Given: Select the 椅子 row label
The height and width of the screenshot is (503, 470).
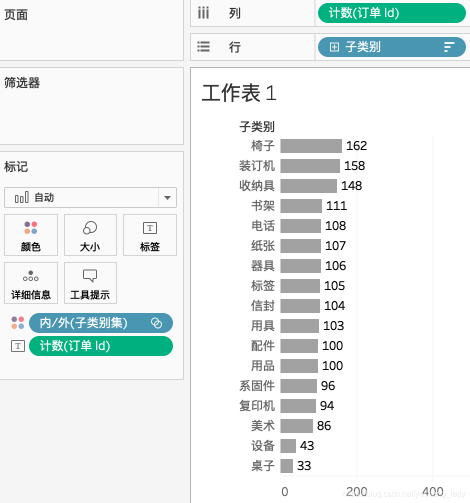Looking at the screenshot, I should tap(263, 146).
